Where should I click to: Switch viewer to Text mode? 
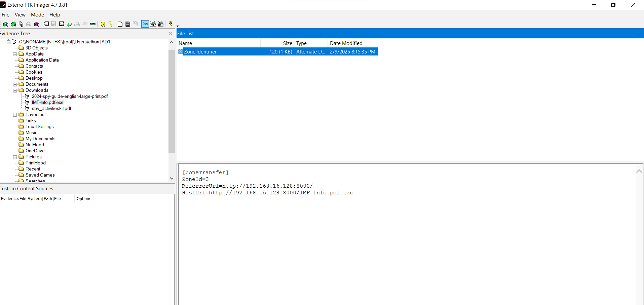pos(153,24)
